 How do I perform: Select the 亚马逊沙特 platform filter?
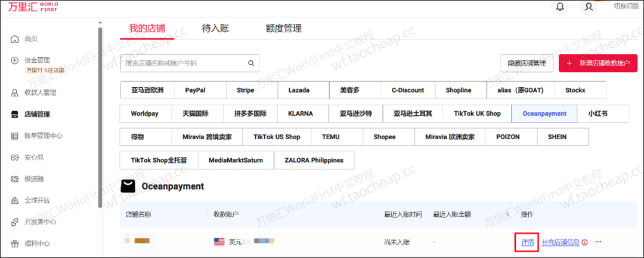(355, 113)
